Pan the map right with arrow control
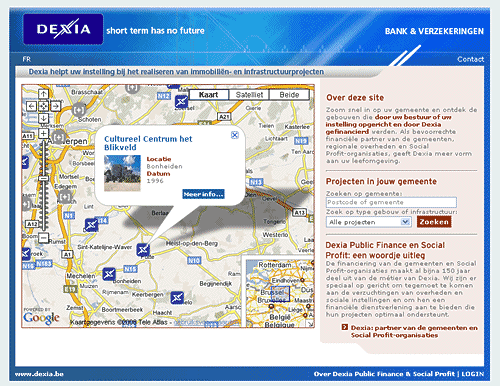Screen dimensions: 500x386 (x=56, y=106)
